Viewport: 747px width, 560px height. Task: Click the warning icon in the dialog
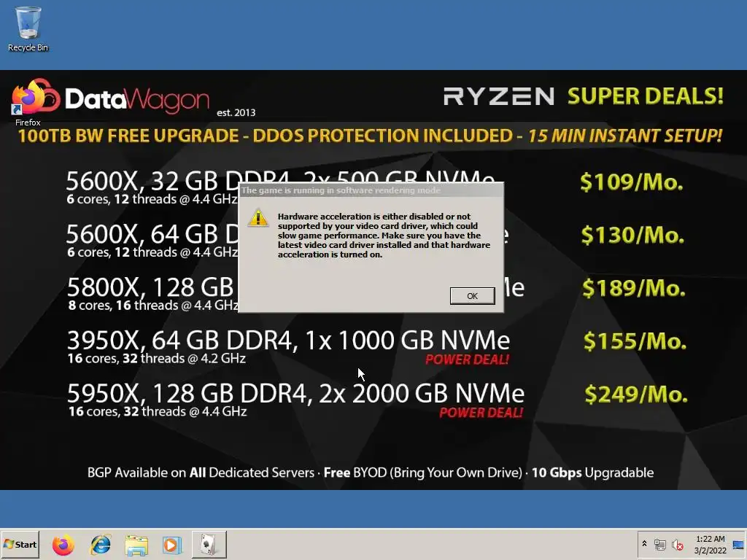point(258,218)
